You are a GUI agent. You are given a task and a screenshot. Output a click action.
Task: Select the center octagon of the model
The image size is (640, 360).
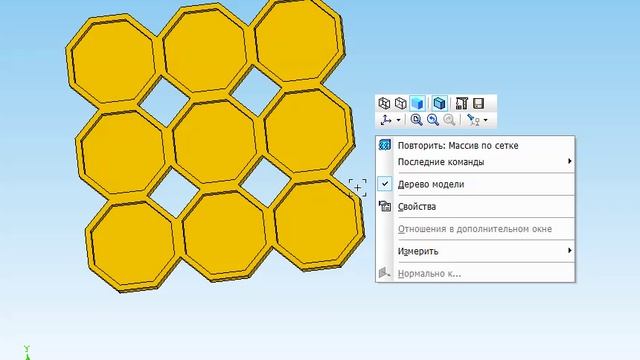pos(215,142)
